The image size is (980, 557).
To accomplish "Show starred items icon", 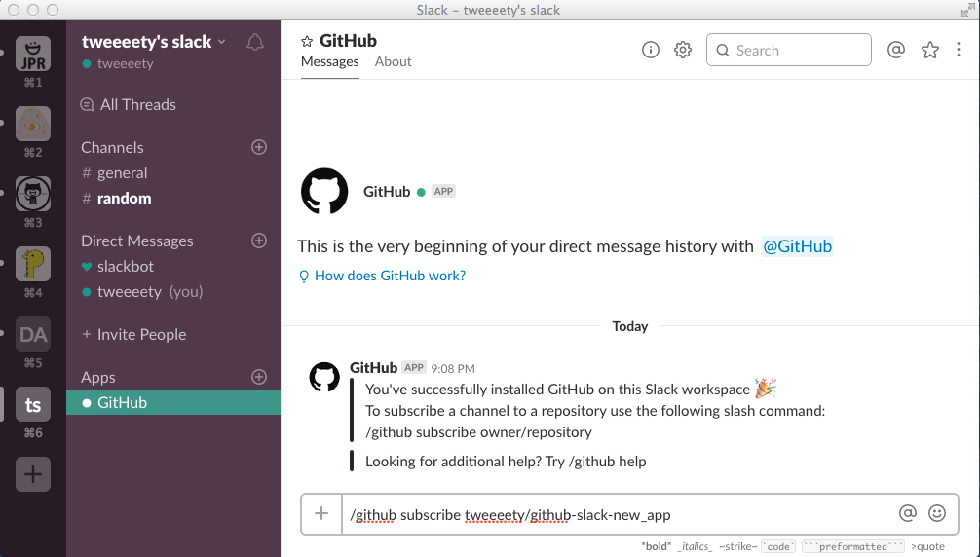I will [x=930, y=50].
